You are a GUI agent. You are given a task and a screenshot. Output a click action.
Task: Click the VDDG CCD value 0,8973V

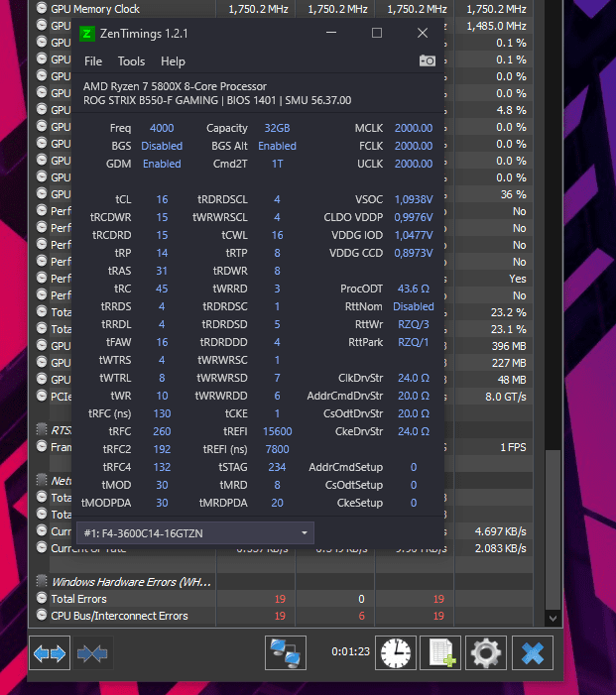[x=414, y=253]
